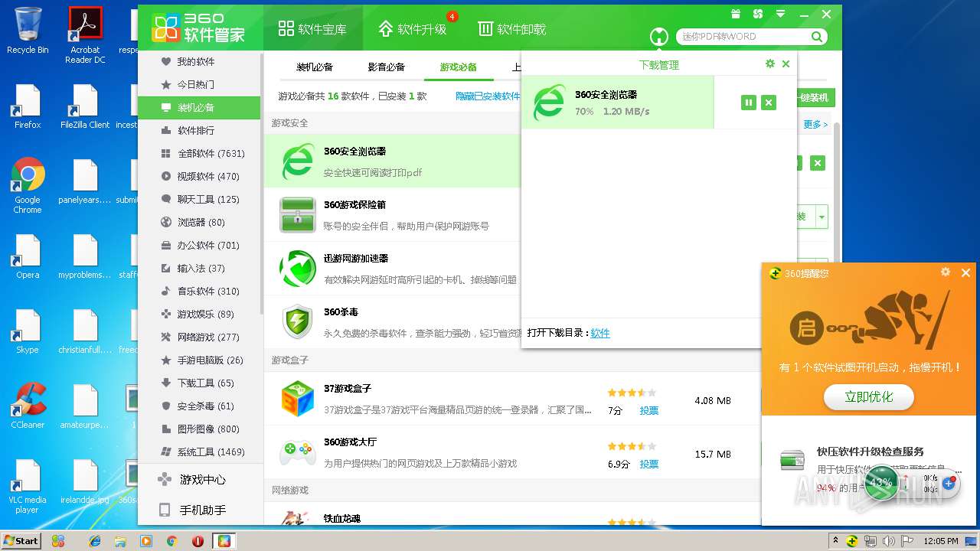Image resolution: width=980 pixels, height=551 pixels.
Task: Click the 360游戏保险箱 safe icon
Action: tap(298, 214)
